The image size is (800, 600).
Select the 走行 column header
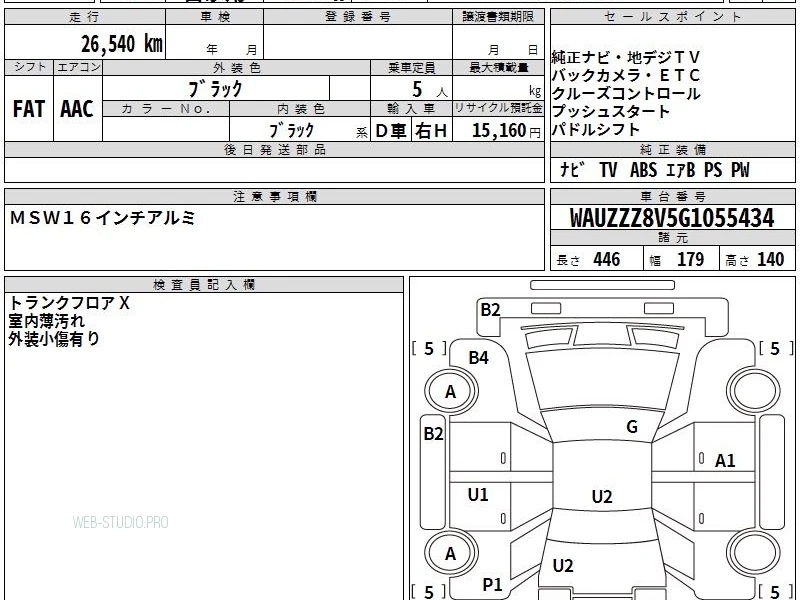click(85, 17)
